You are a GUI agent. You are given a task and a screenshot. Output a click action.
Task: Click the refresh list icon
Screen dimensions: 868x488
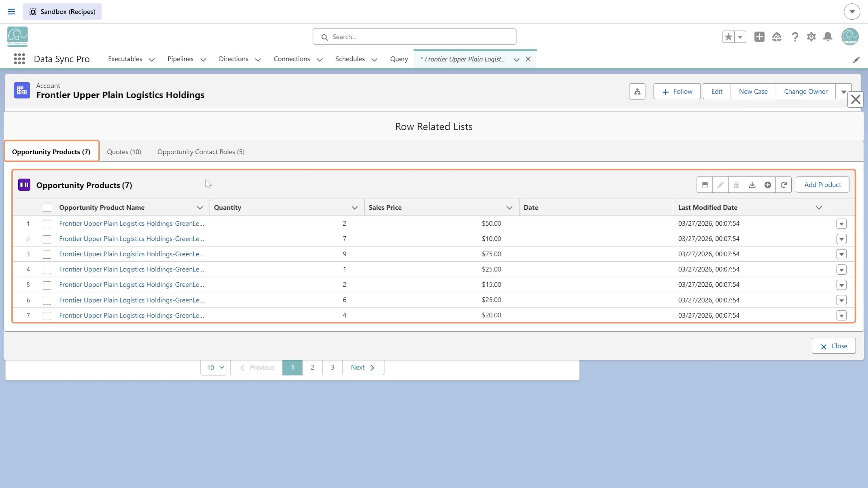point(784,185)
